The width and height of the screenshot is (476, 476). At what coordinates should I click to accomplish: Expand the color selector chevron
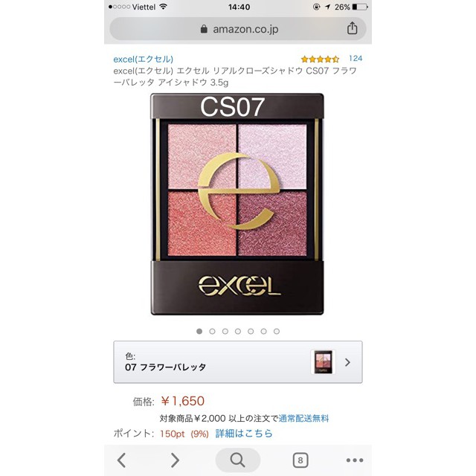pos(347,362)
